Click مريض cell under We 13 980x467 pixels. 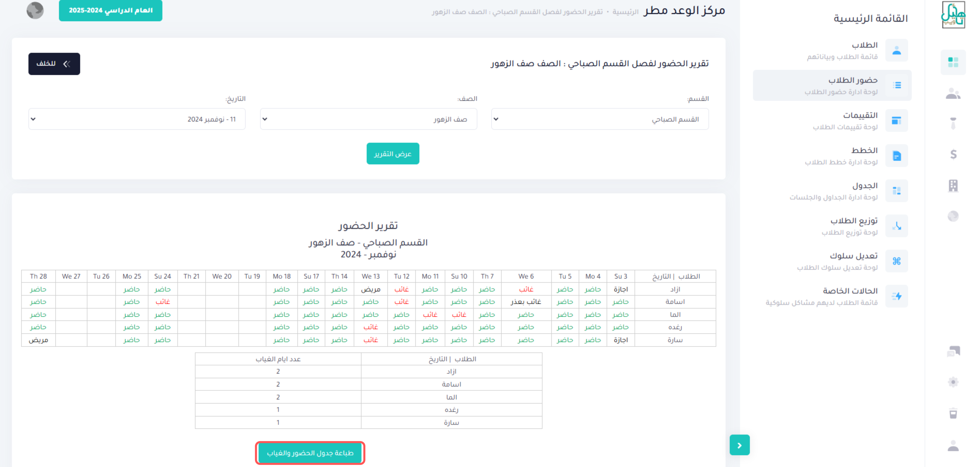[x=371, y=289]
